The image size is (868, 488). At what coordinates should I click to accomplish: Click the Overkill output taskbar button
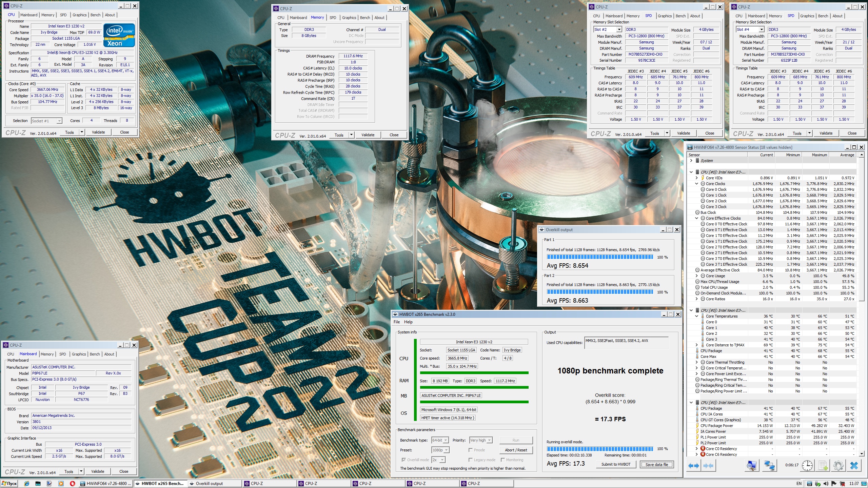pyautogui.click(x=214, y=484)
